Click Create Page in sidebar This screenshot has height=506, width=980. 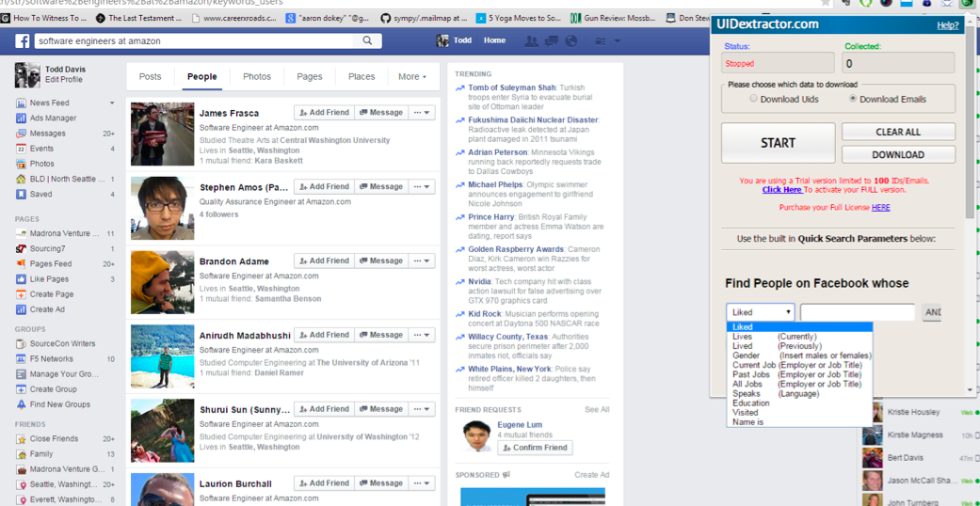pyautogui.click(x=51, y=294)
